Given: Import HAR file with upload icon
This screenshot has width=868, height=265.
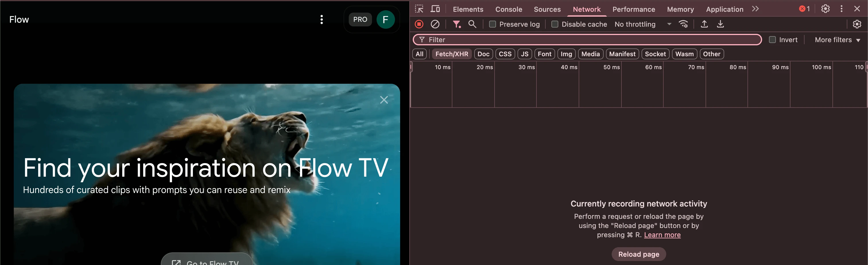Looking at the screenshot, I should point(704,24).
